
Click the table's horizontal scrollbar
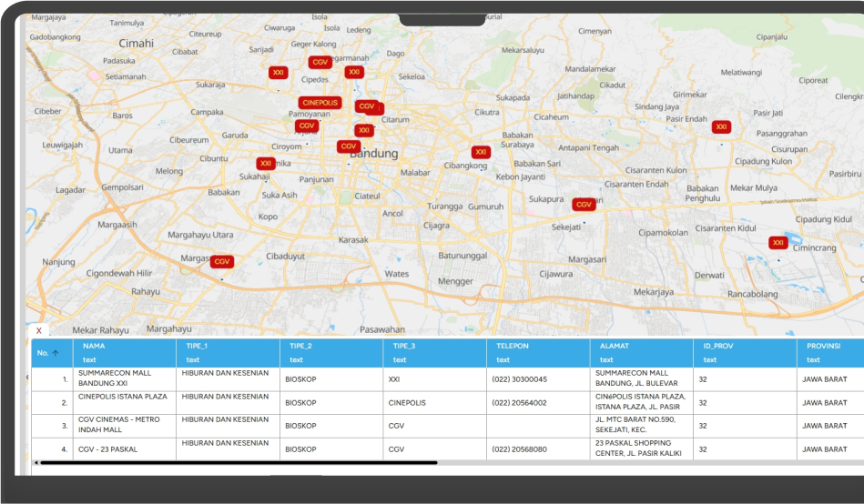(x=237, y=463)
